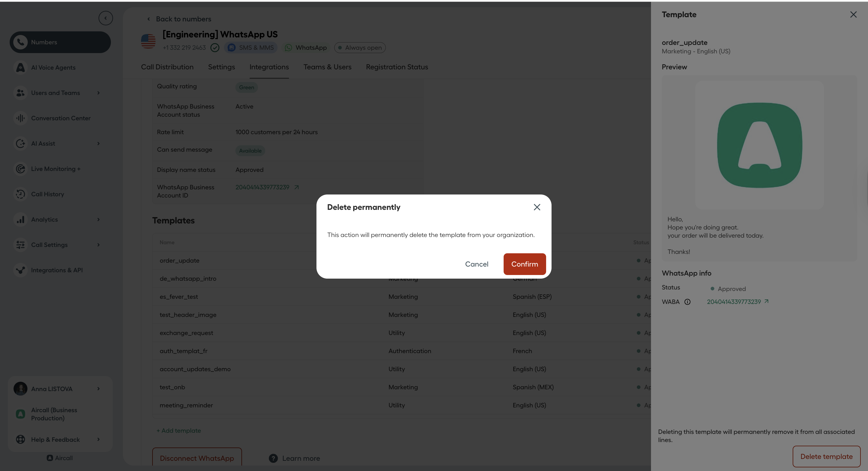Open Numbers in the sidebar
This screenshot has width=868, height=471.
tap(60, 42)
